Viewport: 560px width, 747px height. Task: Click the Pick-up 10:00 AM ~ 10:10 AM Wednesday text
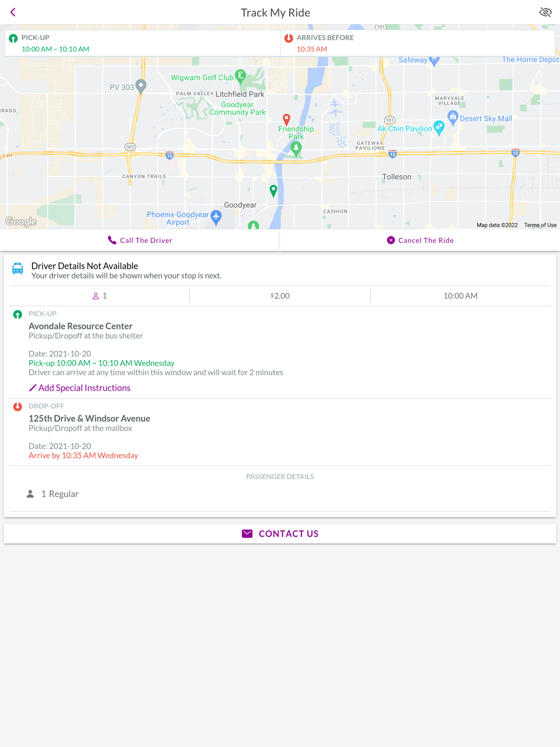pos(101,363)
